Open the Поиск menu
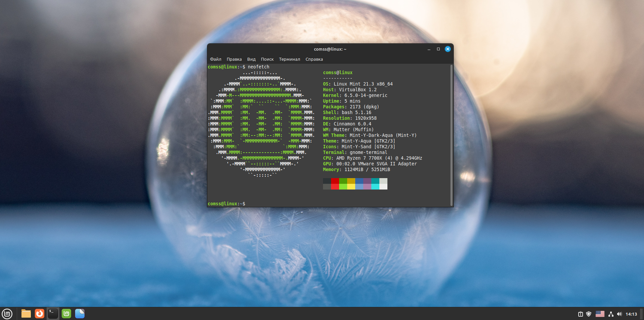The width and height of the screenshot is (644, 320). click(267, 59)
